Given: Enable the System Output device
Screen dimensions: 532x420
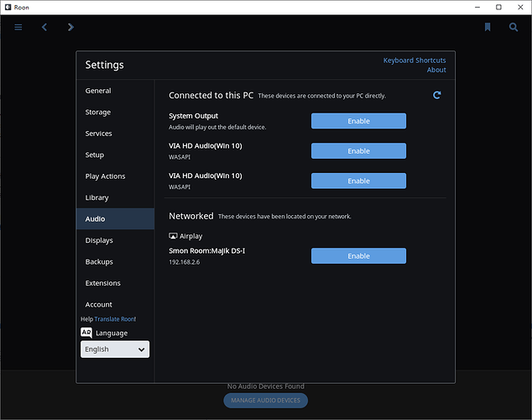Looking at the screenshot, I should [x=358, y=121].
